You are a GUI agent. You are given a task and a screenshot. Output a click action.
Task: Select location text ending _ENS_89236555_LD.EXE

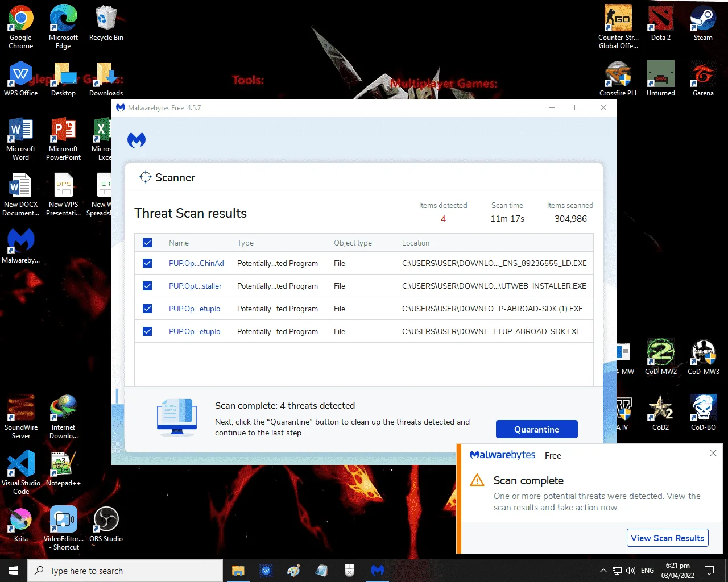pos(494,263)
